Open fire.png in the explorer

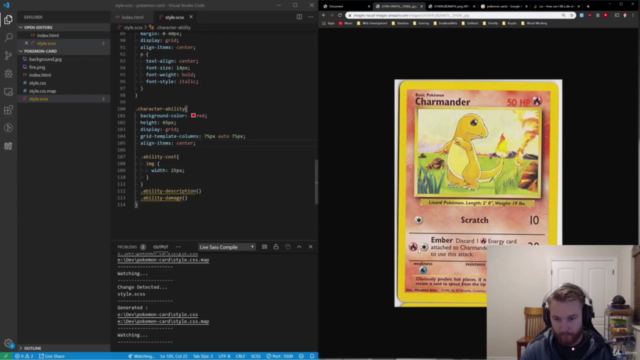click(x=37, y=67)
